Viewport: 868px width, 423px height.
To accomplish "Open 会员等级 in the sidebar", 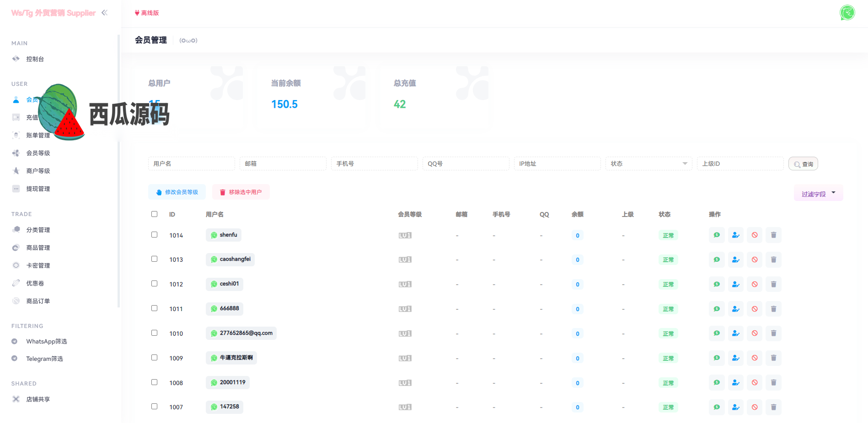I will click(38, 153).
